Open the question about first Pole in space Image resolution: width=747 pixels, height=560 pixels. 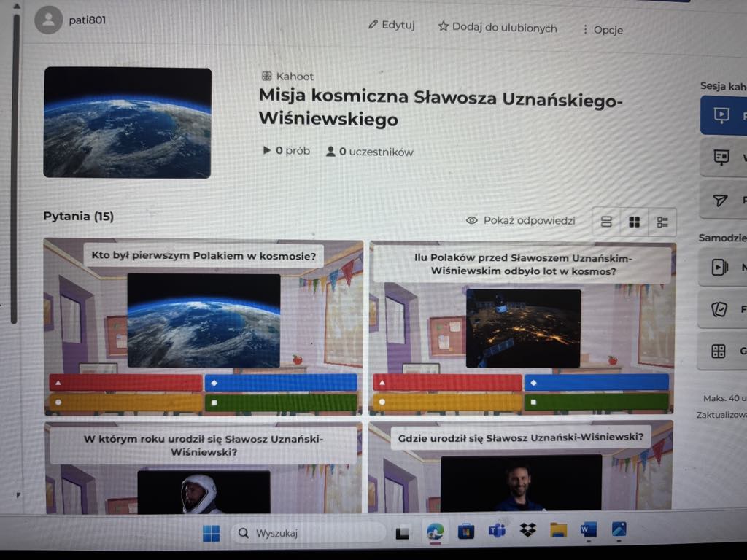coord(204,256)
